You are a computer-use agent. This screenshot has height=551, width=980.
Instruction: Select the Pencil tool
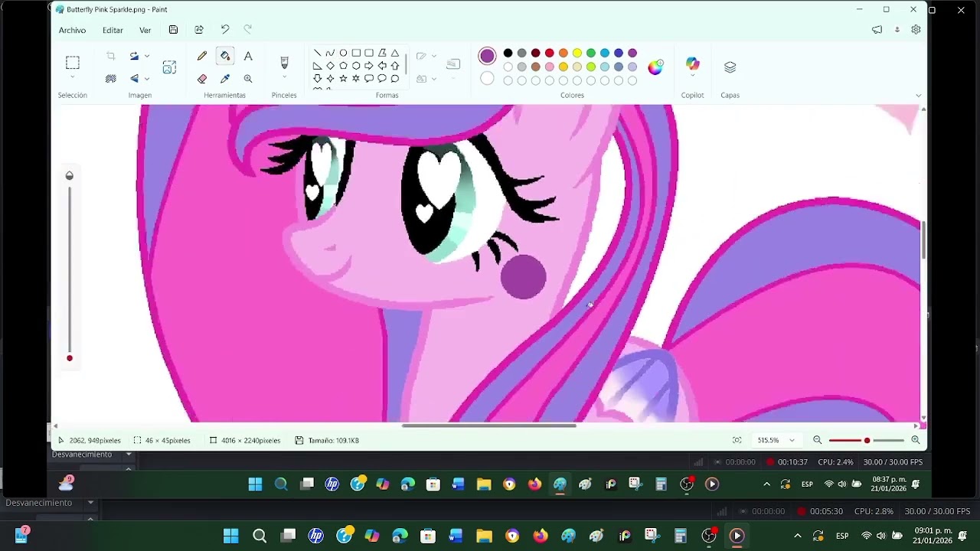pos(202,56)
